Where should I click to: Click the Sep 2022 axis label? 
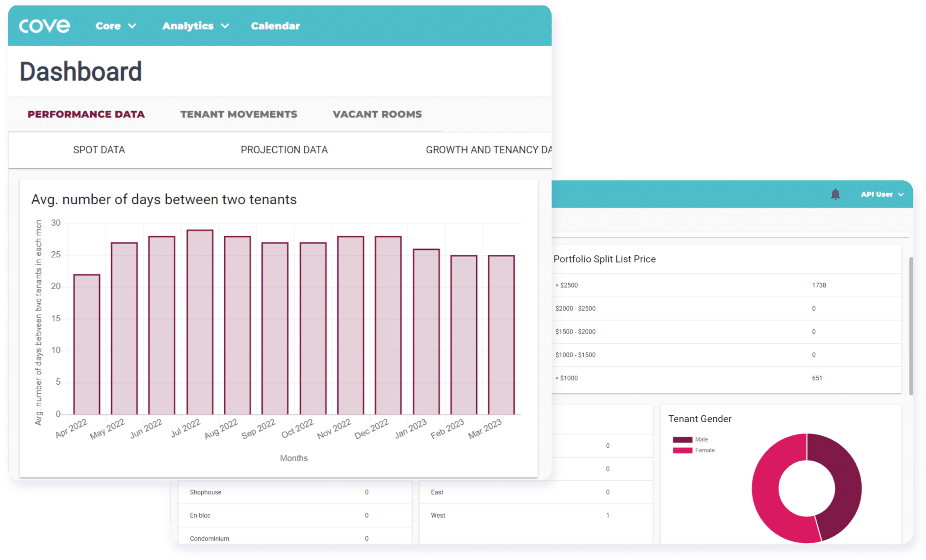[258, 429]
